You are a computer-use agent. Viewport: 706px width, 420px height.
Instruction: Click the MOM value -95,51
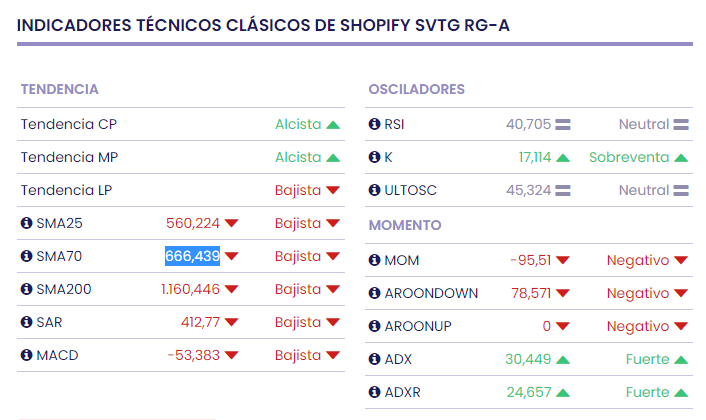(531, 260)
